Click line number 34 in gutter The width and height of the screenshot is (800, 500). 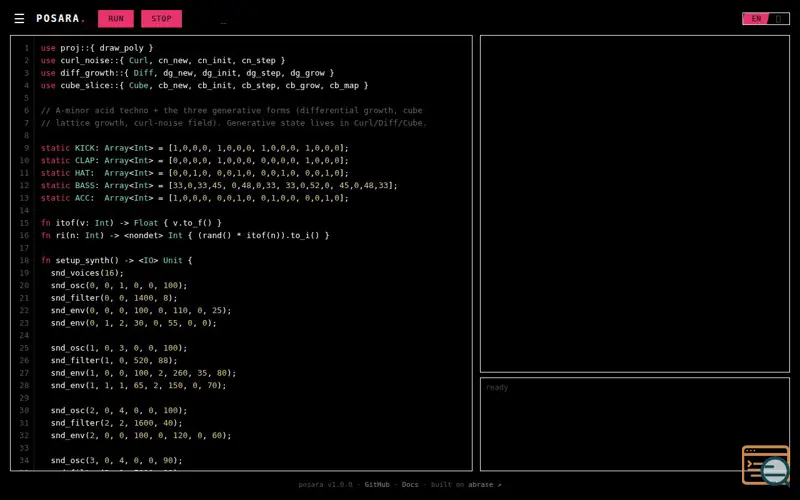pyautogui.click(x=24, y=460)
